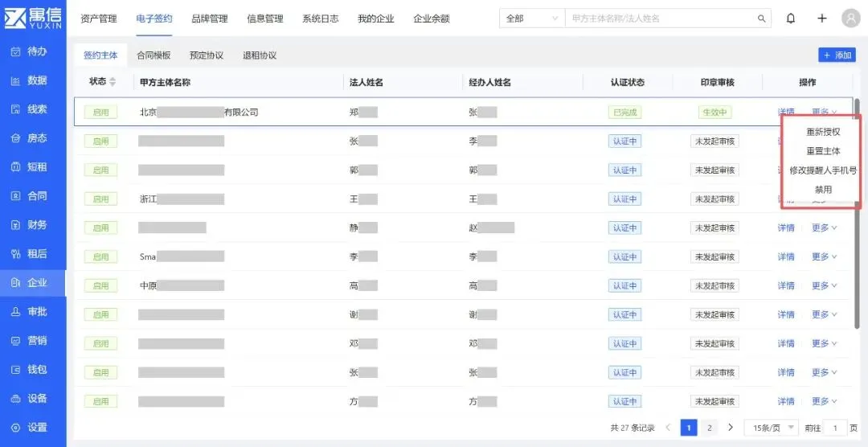
Task: Open 详情 for the 中原 row
Action: [786, 286]
